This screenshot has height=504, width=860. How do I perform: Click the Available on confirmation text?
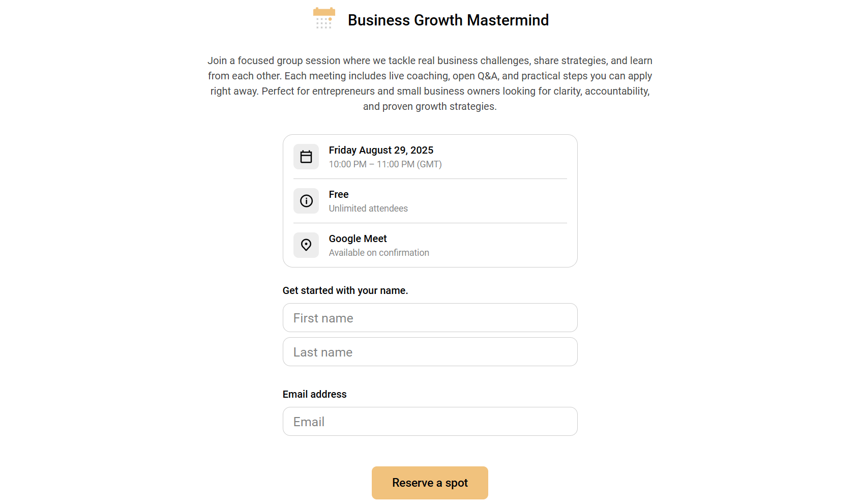(378, 253)
